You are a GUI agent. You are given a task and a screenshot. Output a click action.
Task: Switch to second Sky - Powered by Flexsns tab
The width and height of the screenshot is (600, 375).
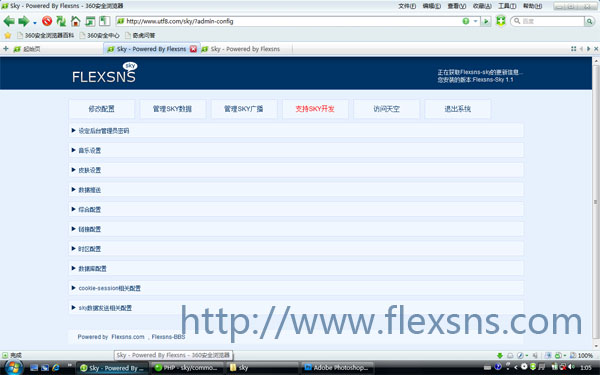[245, 49]
